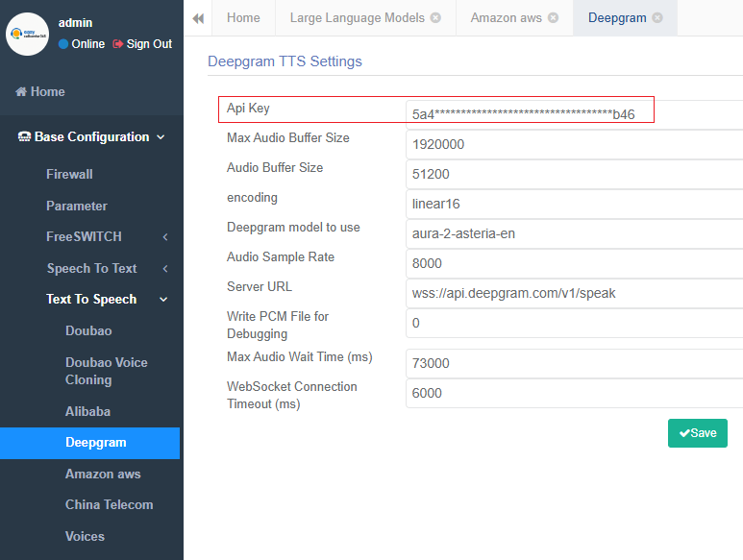Close the Large Language Models tab
This screenshot has width=743, height=560.
click(x=435, y=18)
